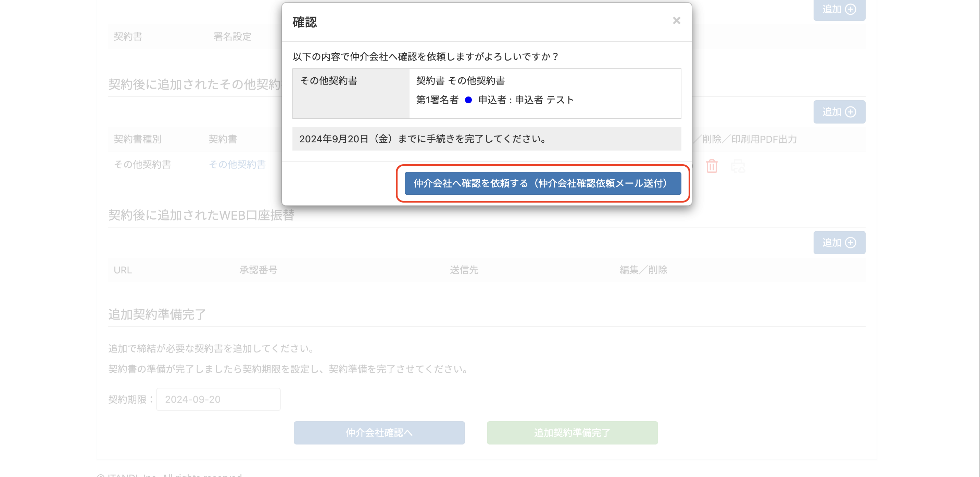The image size is (980, 477).
Task: Click the 申込者：申込者 テスト signer text
Action: 526,100
